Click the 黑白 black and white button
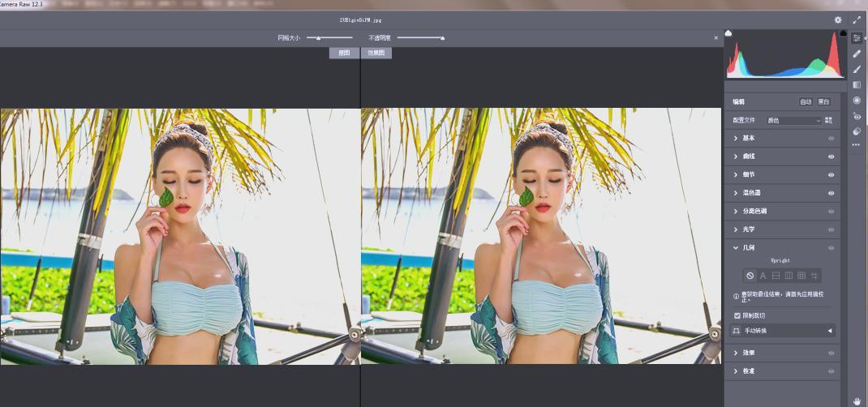The width and height of the screenshot is (868, 407). coord(823,102)
